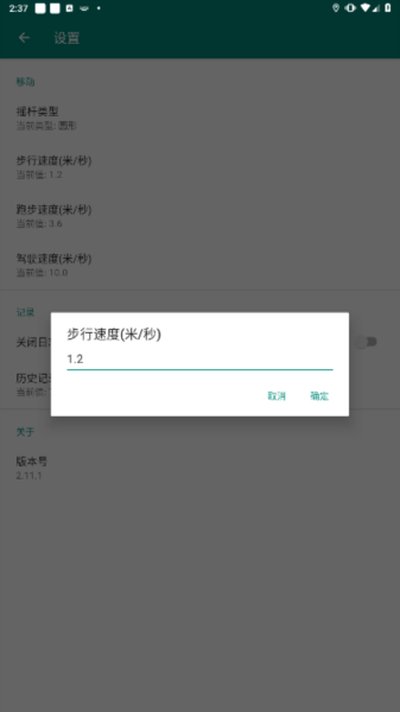400x712 pixels.
Task: Tap the 2:37 clock in status bar
Action: 18,9
